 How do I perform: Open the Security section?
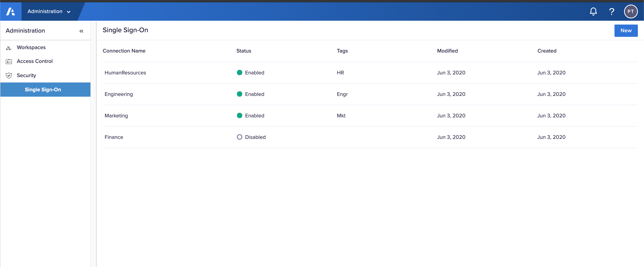(x=26, y=75)
